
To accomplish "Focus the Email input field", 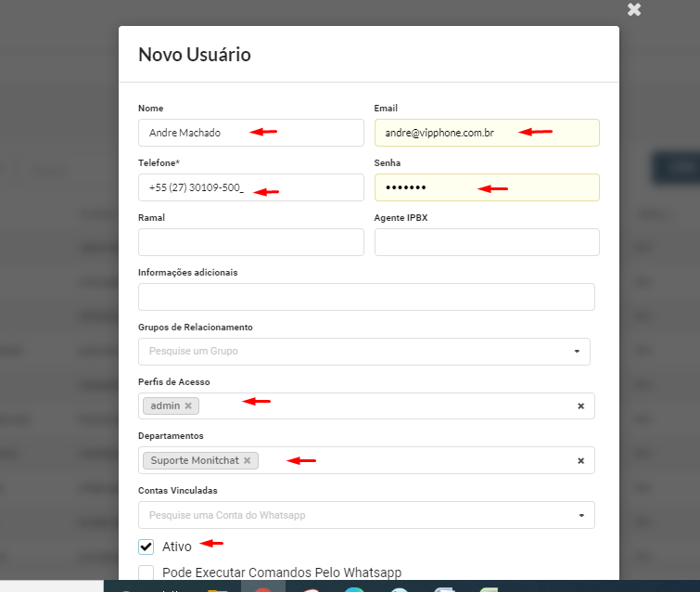I will click(487, 133).
